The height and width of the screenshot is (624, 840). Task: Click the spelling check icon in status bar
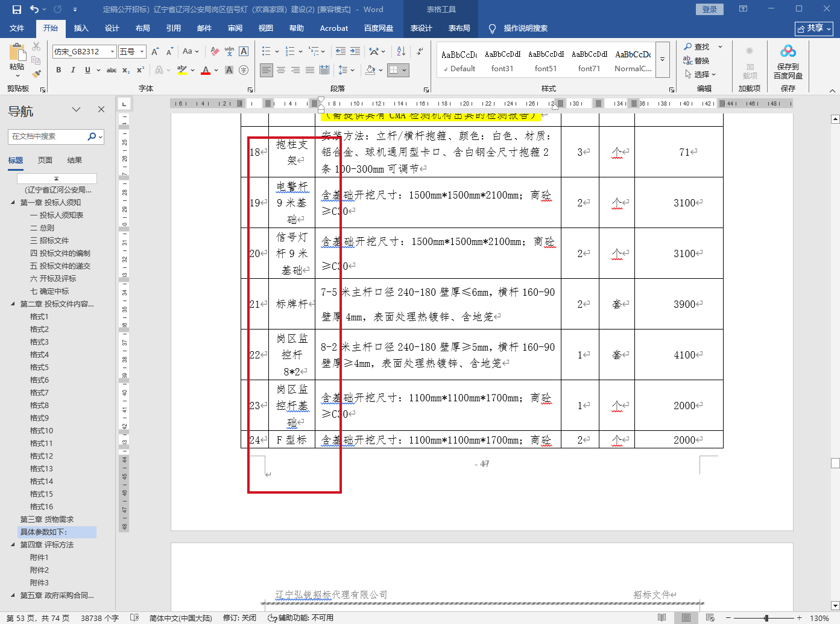[x=134, y=618]
